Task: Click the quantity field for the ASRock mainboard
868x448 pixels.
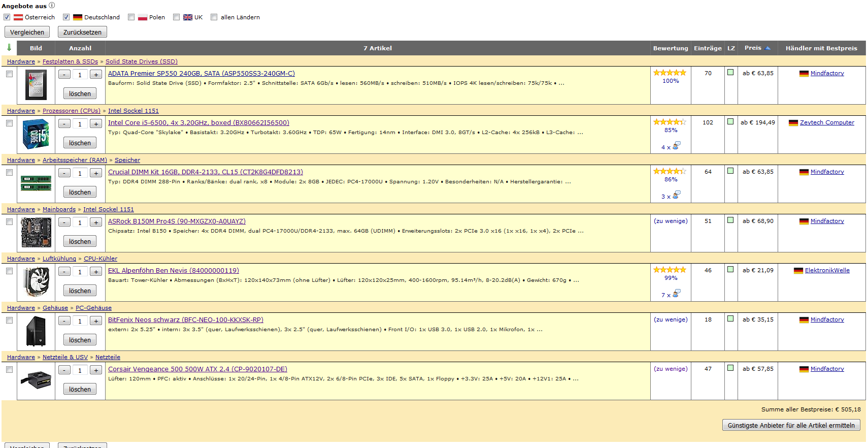Action: point(80,222)
